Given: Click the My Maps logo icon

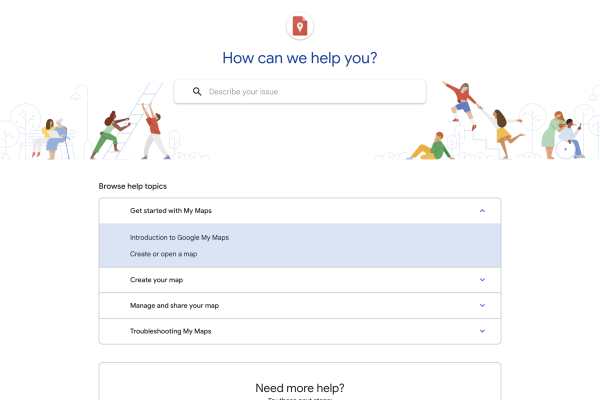Looking at the screenshot, I should (300, 26).
